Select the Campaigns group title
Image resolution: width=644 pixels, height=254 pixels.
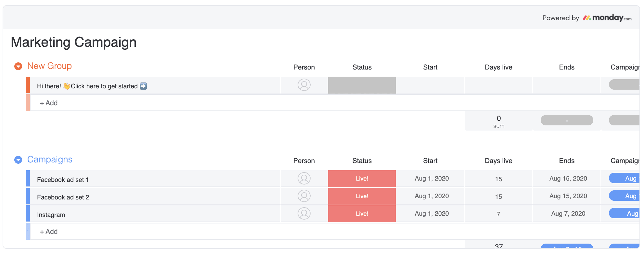[50, 159]
